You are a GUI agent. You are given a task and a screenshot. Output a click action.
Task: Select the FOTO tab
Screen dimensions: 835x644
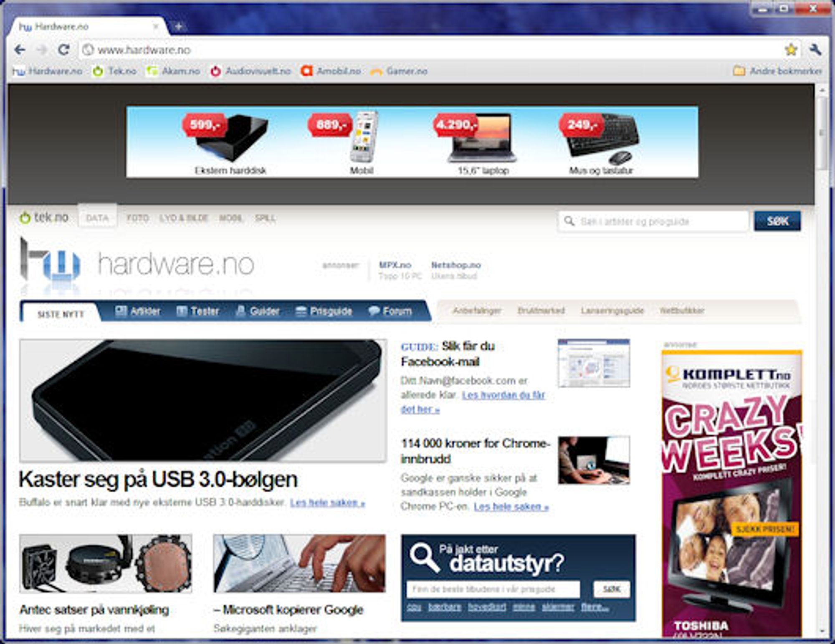pyautogui.click(x=137, y=218)
